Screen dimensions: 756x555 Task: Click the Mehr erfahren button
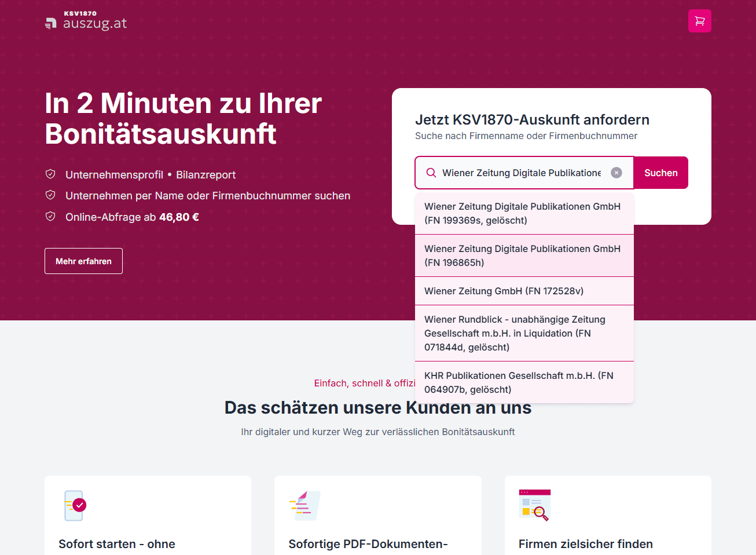[x=83, y=261]
